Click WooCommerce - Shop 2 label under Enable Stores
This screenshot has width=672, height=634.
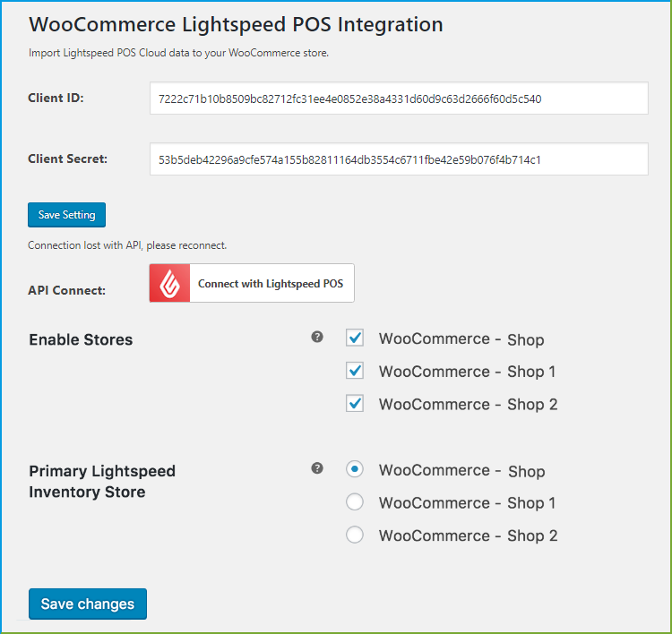pos(468,405)
